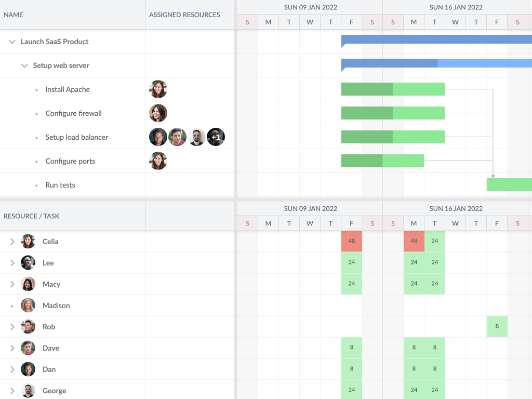Click Celia's avatar in resource list

(x=28, y=242)
